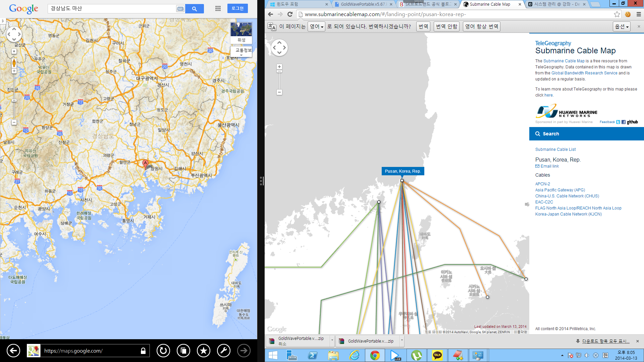Click the 번역 안함 button
Viewport: 644px width, 362px height.
click(447, 26)
